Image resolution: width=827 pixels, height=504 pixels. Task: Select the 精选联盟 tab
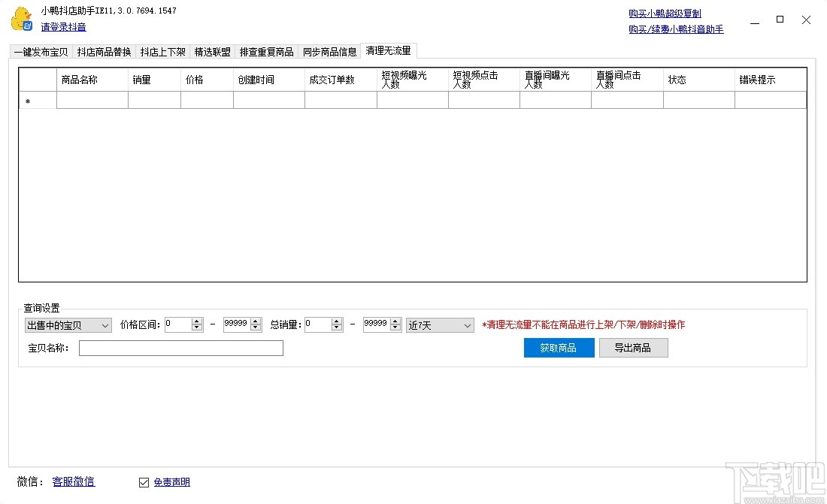(212, 52)
